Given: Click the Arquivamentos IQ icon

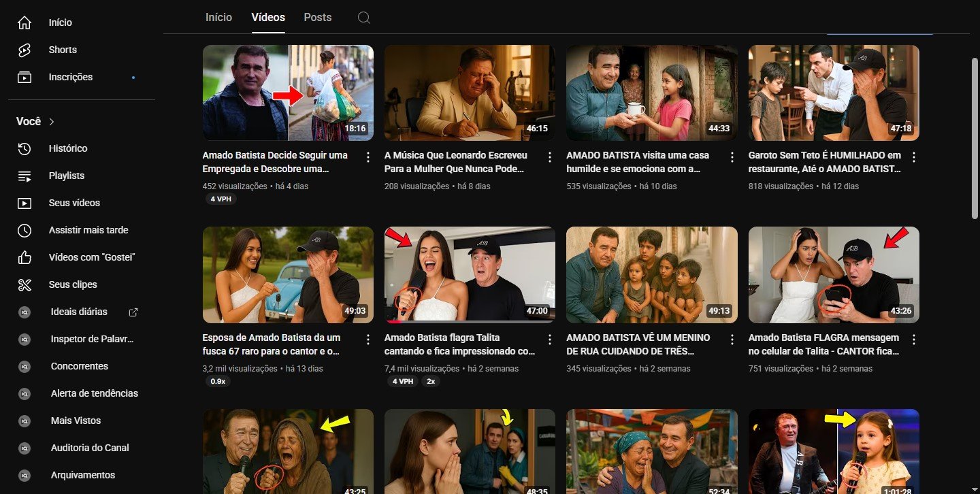Looking at the screenshot, I should (x=24, y=475).
